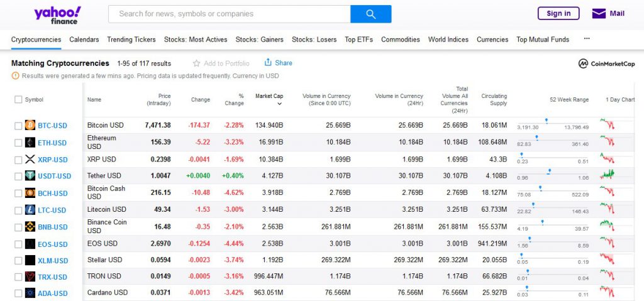Open the USDT-USD 1 day chart
This screenshot has height=301, width=644.
tap(607, 174)
